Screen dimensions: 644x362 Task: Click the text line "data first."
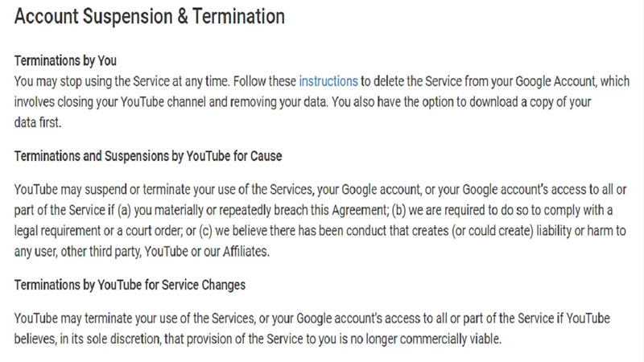click(x=38, y=122)
